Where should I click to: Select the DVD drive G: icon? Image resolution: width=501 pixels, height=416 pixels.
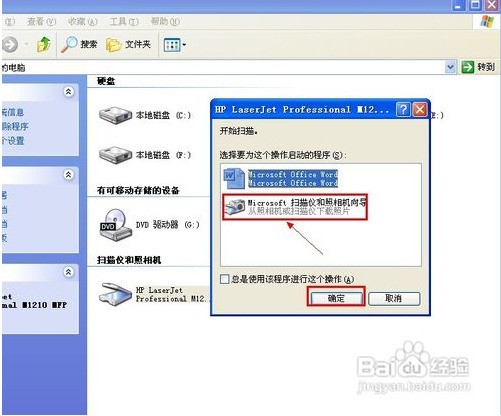[x=115, y=225]
